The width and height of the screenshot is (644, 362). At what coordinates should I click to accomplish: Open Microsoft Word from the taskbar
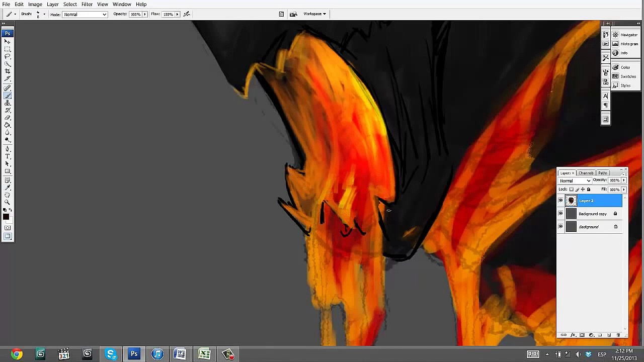181,354
